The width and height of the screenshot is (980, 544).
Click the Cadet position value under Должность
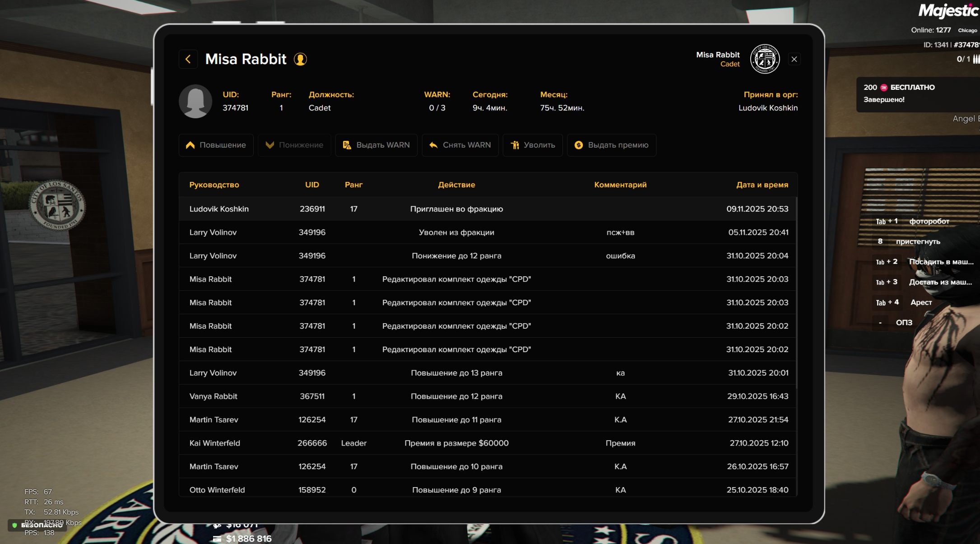click(320, 108)
